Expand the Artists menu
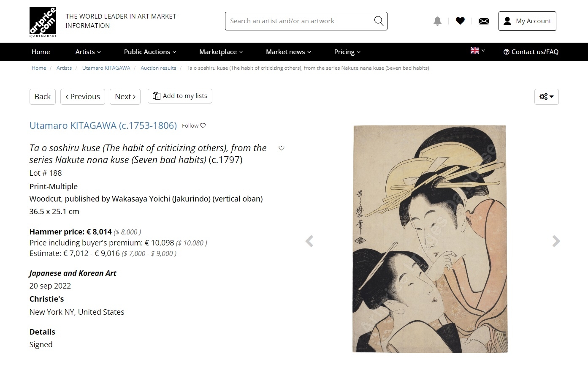Image resolution: width=588 pixels, height=365 pixels. [x=88, y=52]
